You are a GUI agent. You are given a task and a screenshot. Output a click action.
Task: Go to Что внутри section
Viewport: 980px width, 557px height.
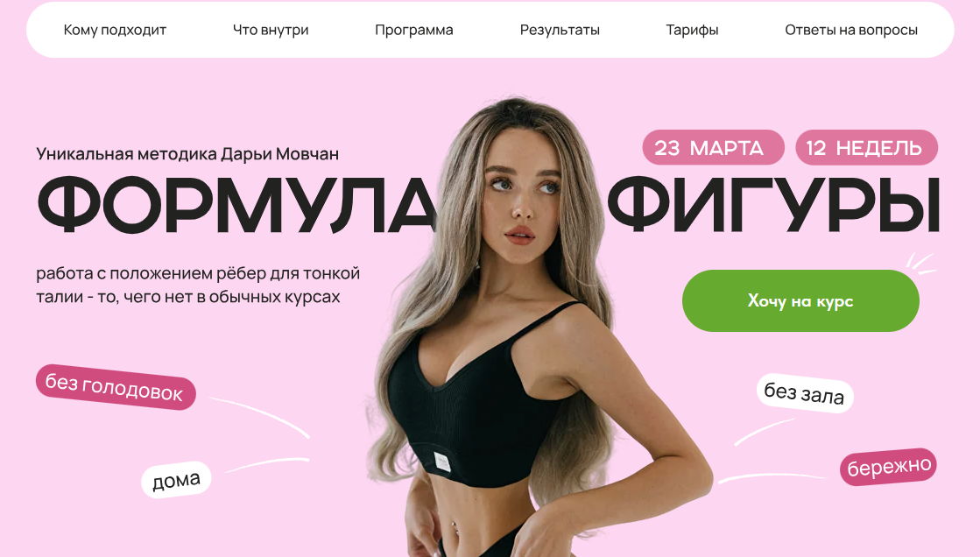(271, 30)
